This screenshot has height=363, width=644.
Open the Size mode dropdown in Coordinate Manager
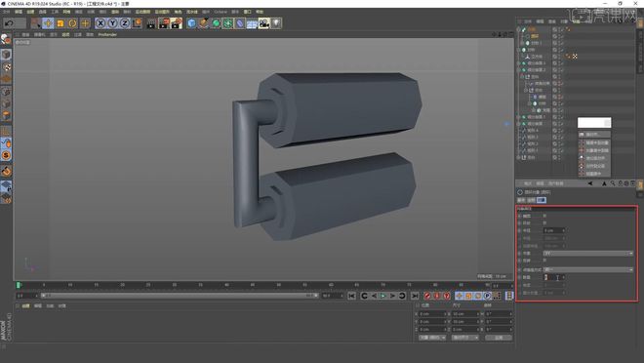(x=464, y=338)
